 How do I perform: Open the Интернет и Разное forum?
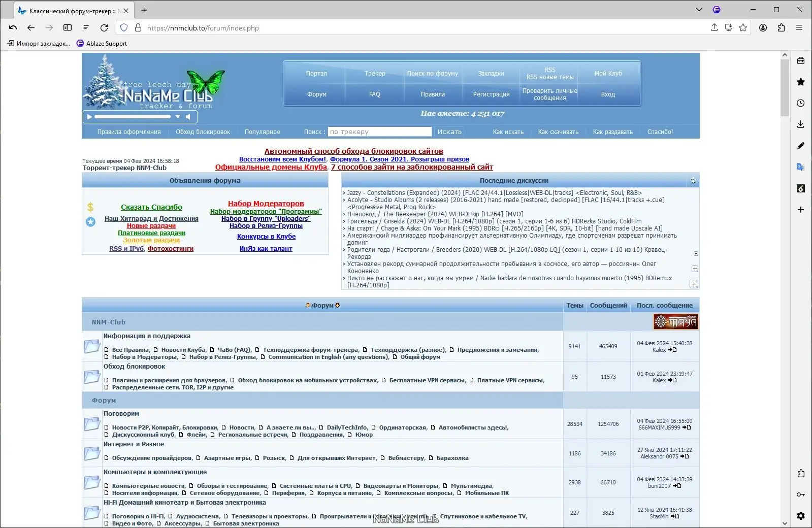point(134,444)
